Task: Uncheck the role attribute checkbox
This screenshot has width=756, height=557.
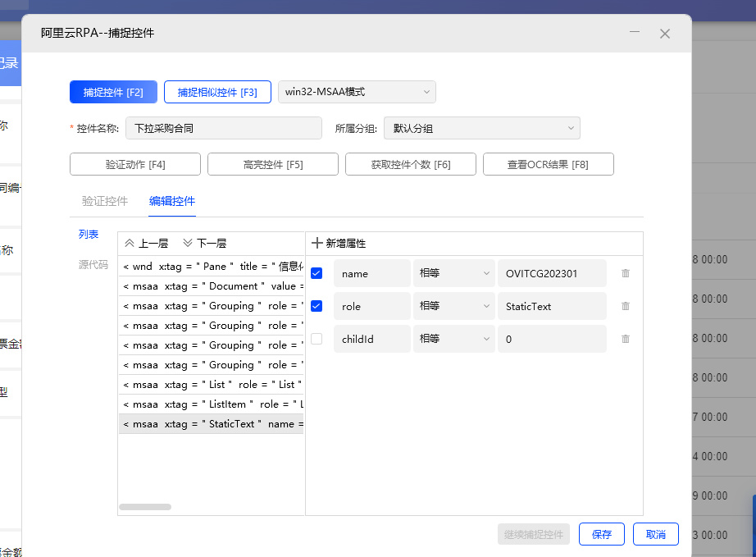Action: 317,306
